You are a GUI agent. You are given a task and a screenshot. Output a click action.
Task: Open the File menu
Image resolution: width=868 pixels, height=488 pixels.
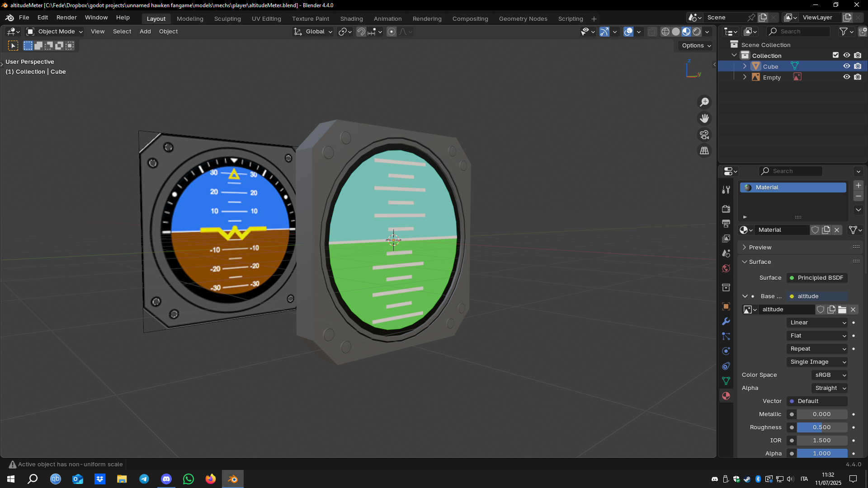[x=24, y=18]
